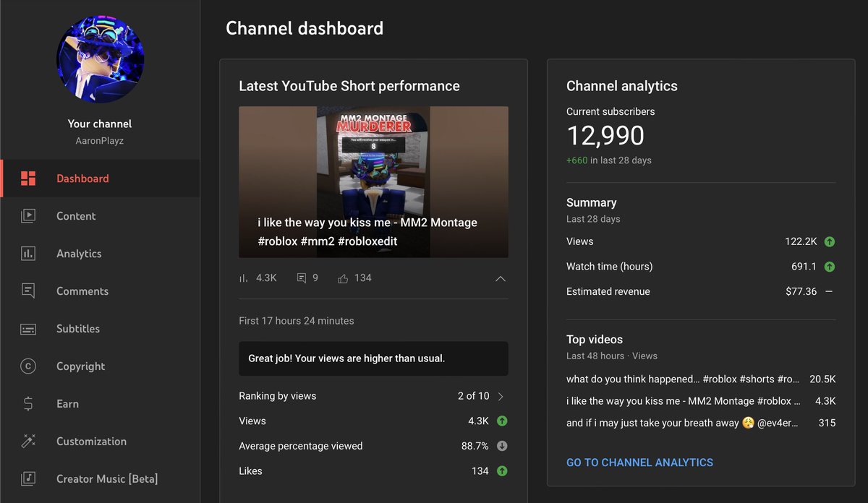Viewport: 868px width, 503px height.
Task: Open the Dashboard menu entry
Action: 82,178
